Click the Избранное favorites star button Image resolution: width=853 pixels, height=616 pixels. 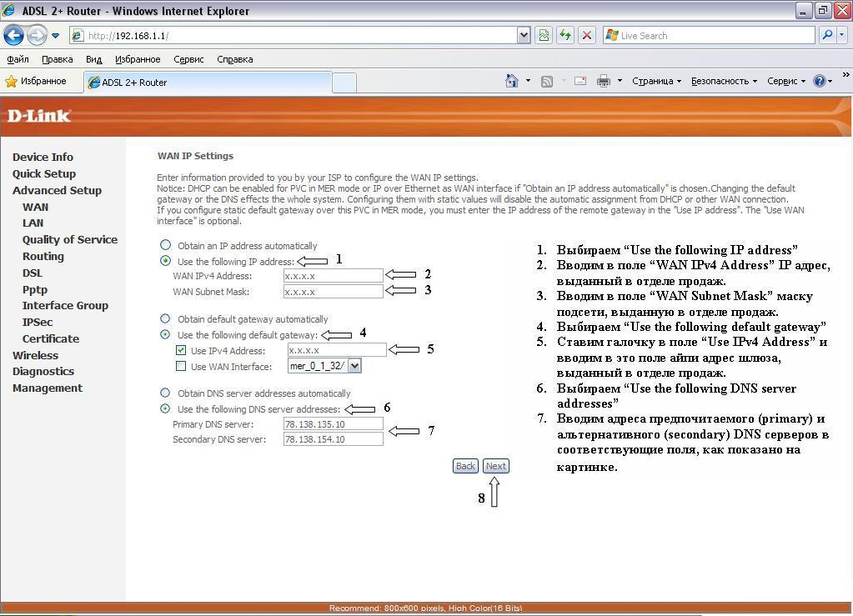(x=36, y=82)
